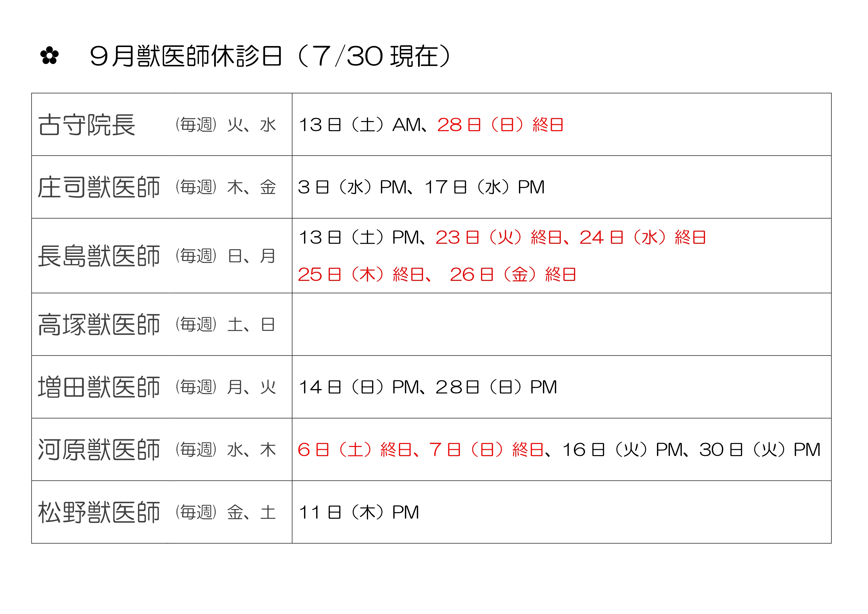Click the 11日(木)PM entry
This screenshot has width=868, height=614.
[x=359, y=512]
